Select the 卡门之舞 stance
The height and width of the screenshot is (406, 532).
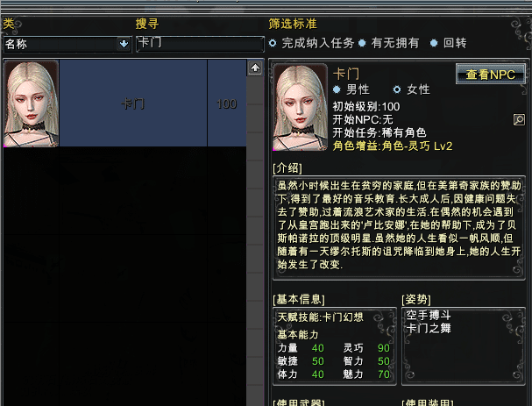(429, 328)
